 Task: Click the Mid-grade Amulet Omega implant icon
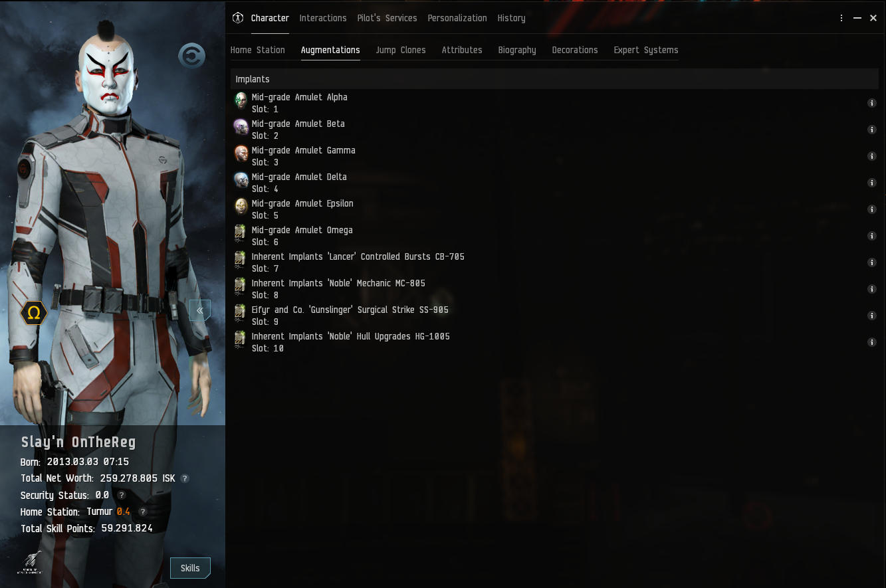pos(241,234)
